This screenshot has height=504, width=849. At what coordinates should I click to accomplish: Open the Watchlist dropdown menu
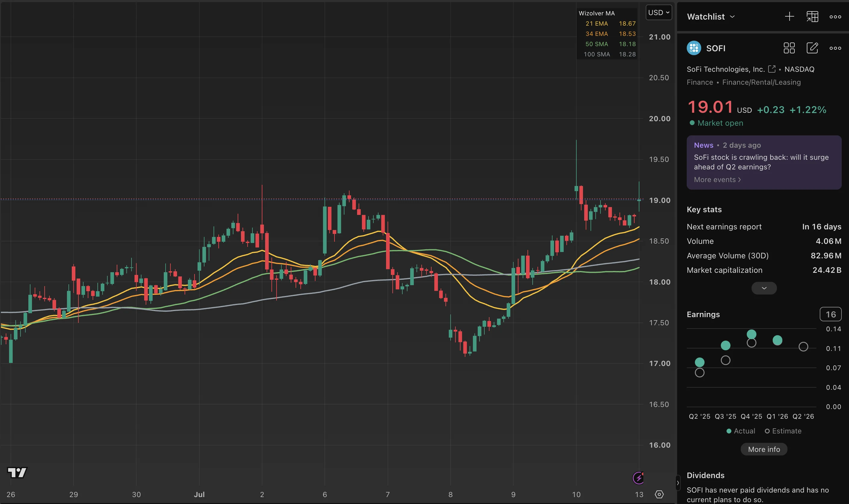(x=711, y=17)
